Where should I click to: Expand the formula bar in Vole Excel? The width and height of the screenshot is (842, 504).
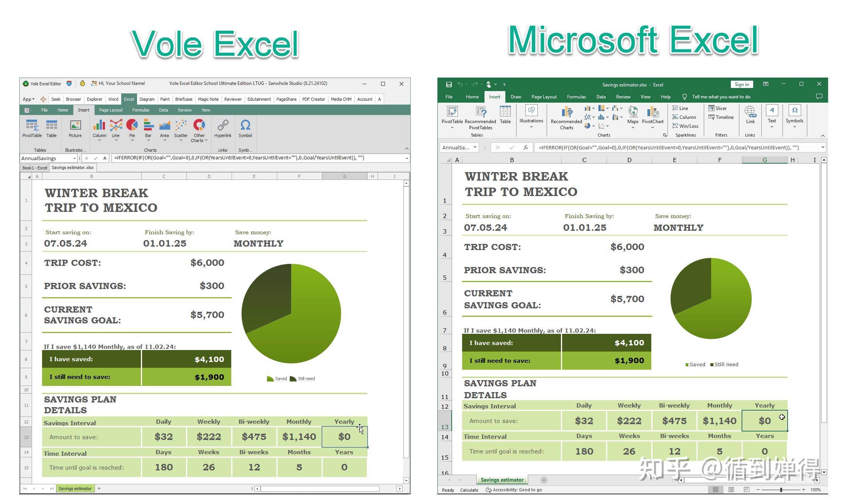407,158
